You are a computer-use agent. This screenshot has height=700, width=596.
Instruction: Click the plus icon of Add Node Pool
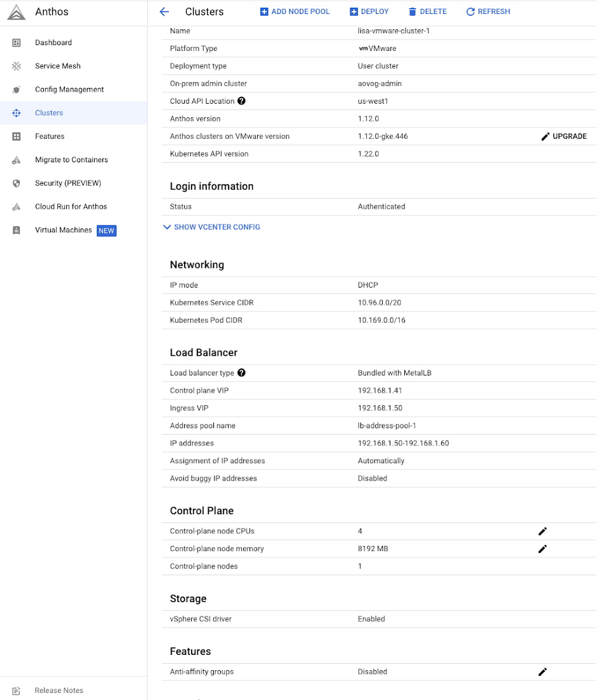[x=264, y=11]
